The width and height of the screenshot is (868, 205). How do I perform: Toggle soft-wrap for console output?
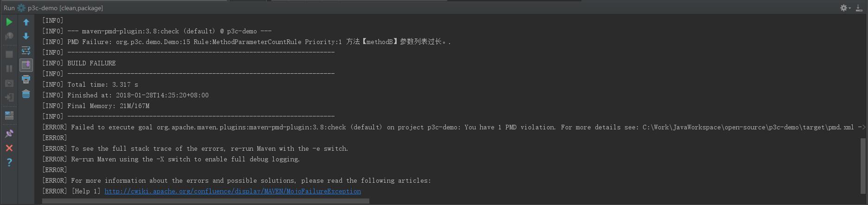(x=26, y=51)
